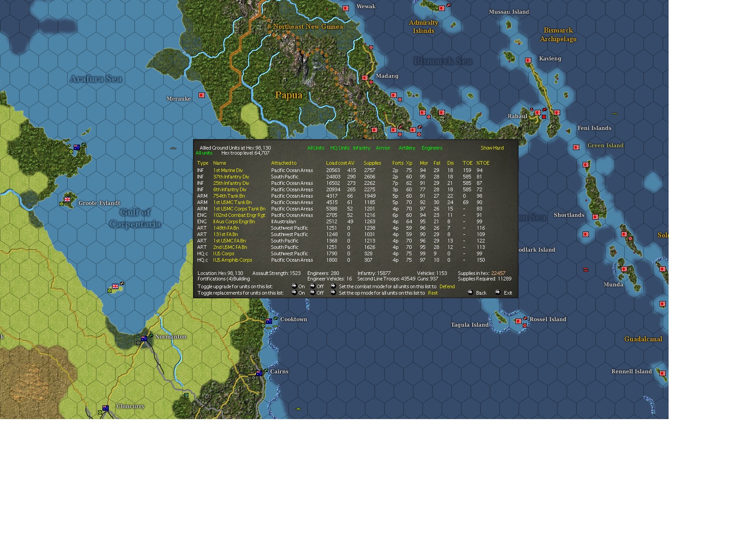Click the Assault Strength: 1523 text
This screenshot has width=750, height=560.
(x=277, y=273)
